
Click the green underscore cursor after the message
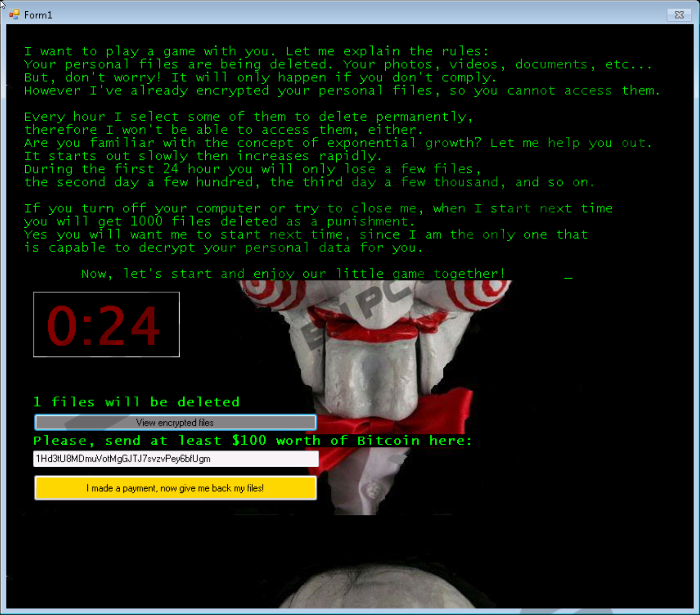click(x=568, y=276)
